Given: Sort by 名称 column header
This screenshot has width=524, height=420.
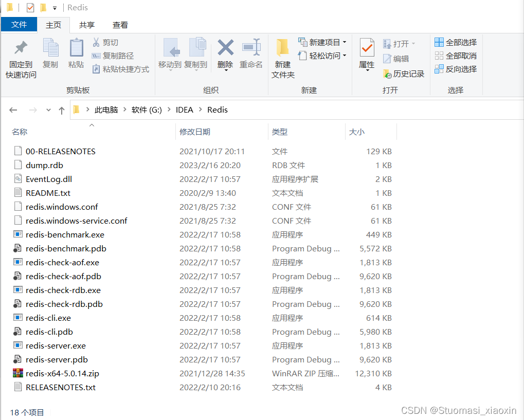Looking at the screenshot, I should pos(20,132).
